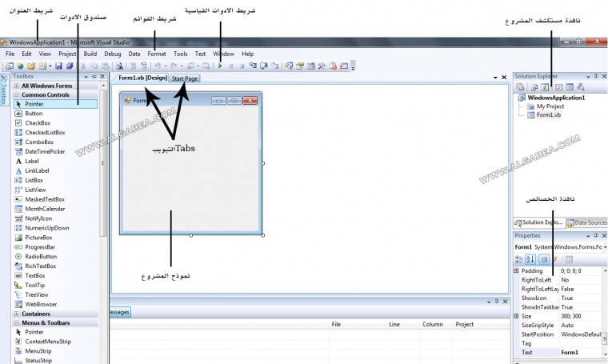Screen dimensions: 608x364
Task: Open the Solution Explorer window position dropdown arrow
Action: pyautogui.click(x=588, y=77)
